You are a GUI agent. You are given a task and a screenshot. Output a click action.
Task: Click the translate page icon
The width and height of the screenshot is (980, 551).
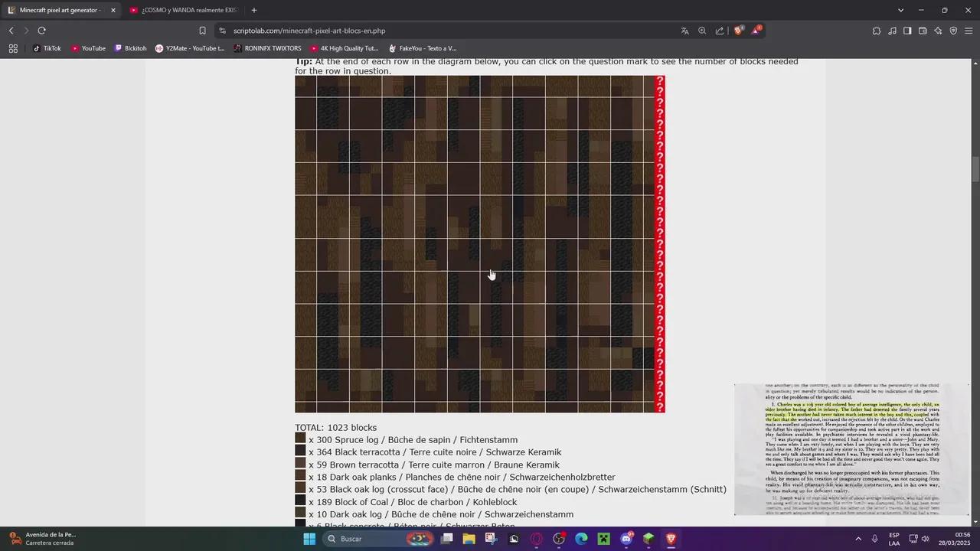684,31
